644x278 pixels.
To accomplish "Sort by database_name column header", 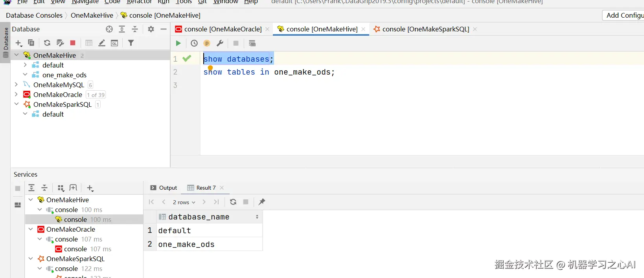I will 209,217.
